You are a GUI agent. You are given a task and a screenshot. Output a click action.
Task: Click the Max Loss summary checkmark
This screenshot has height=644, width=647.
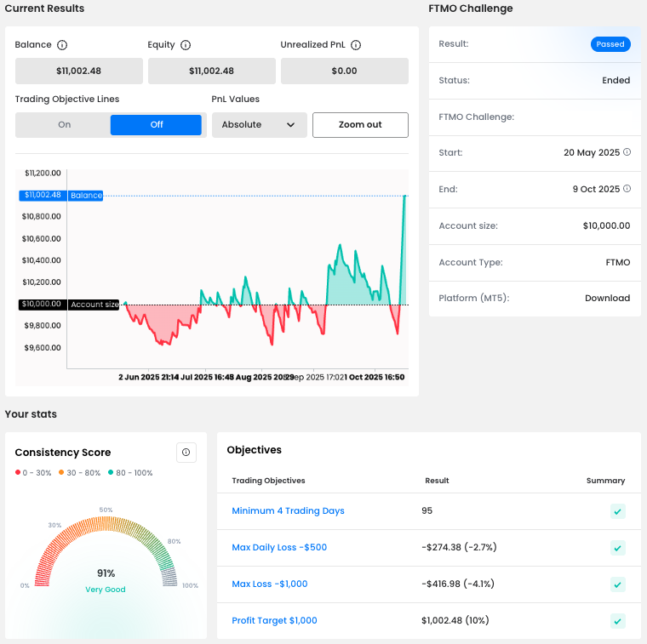[618, 584]
